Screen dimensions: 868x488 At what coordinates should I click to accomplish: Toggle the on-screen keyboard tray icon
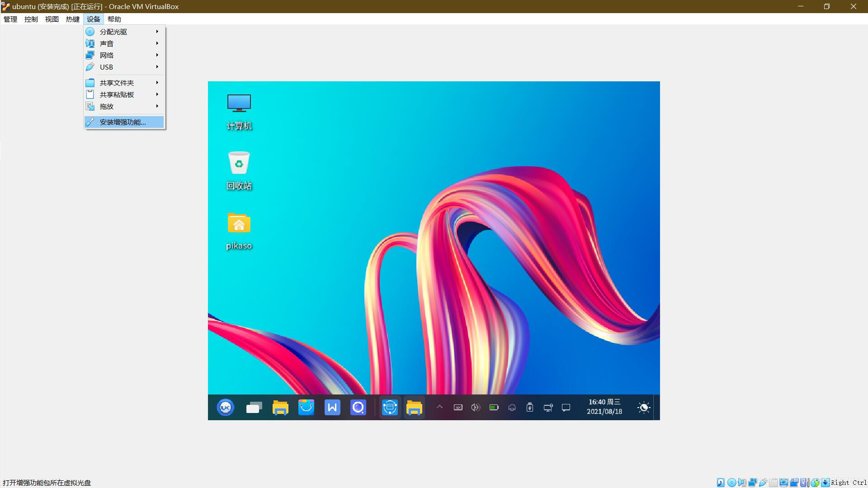(458, 407)
